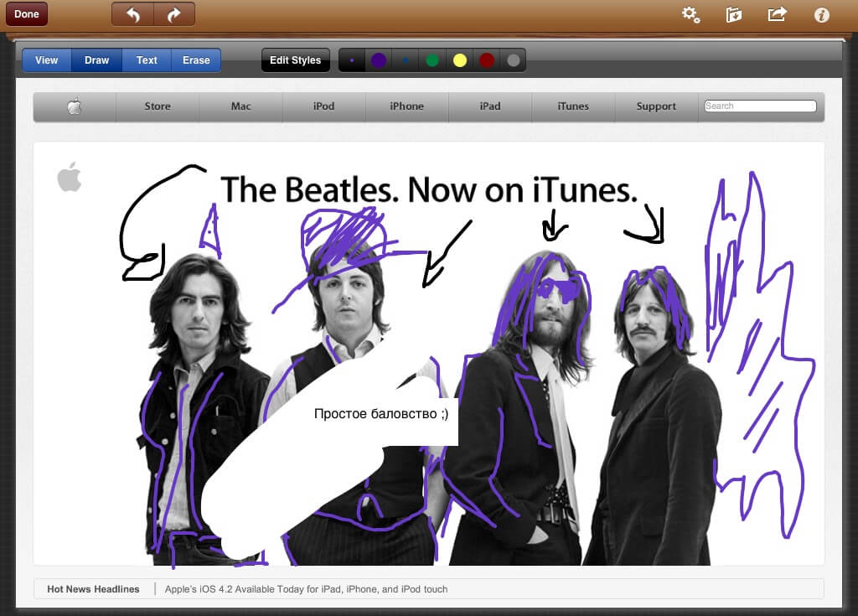Open the iPod navigation item
The width and height of the screenshot is (858, 616).
(x=324, y=106)
